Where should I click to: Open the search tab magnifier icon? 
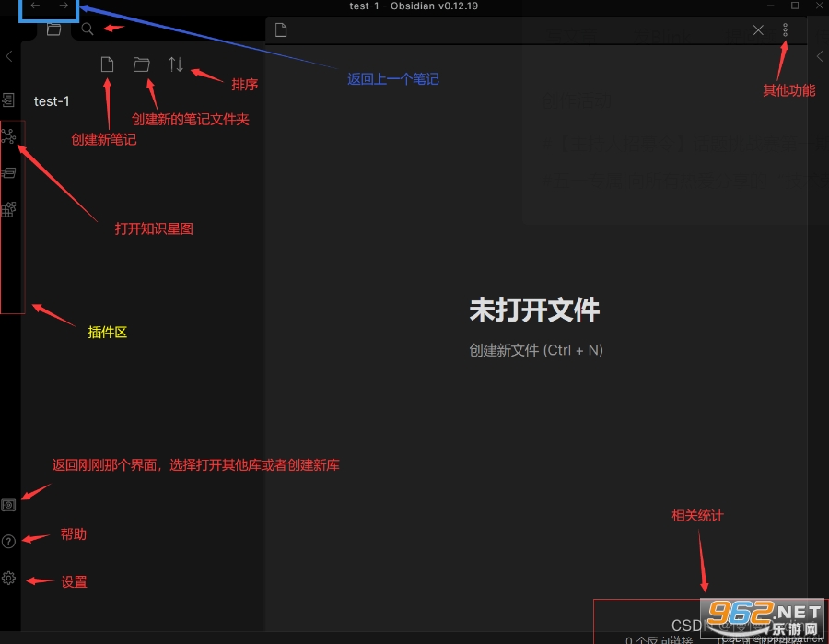(88, 29)
